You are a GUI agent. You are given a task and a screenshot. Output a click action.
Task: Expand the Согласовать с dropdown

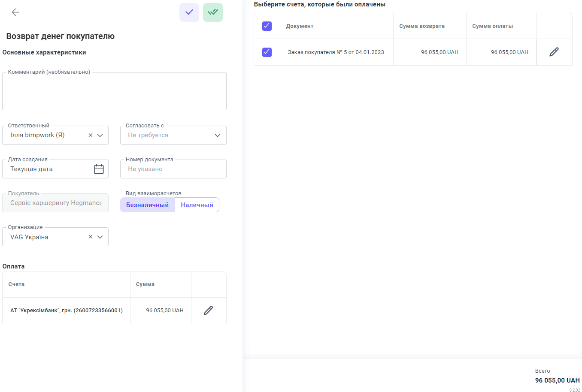218,135
